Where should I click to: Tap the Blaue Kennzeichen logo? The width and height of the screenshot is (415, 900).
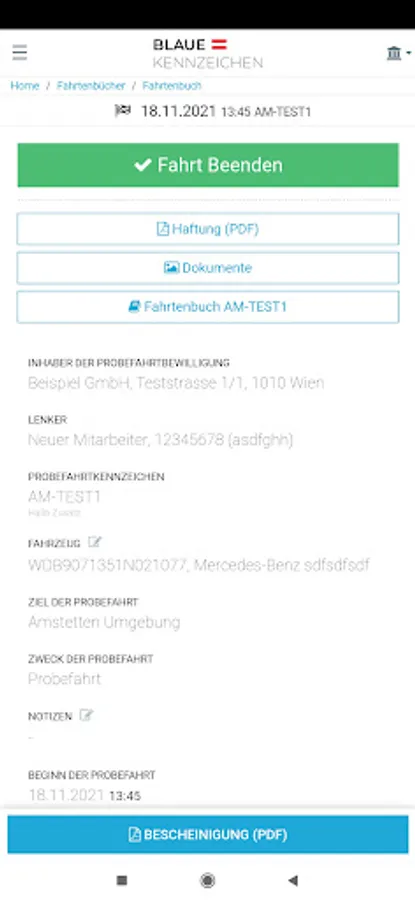[207, 53]
